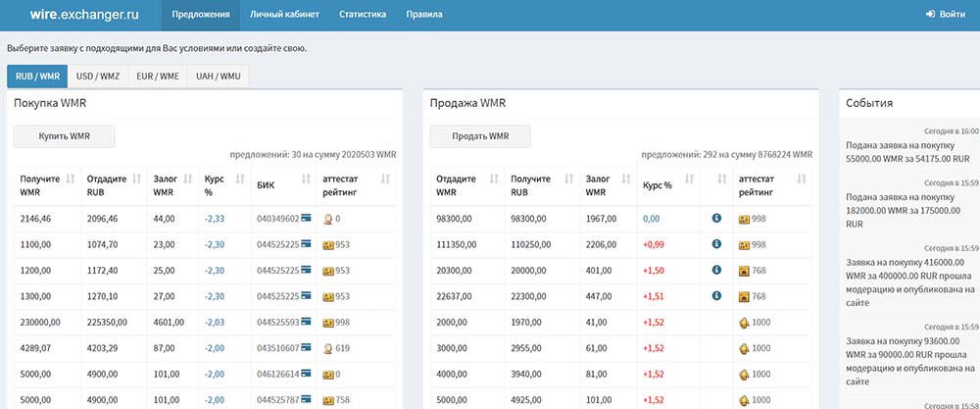Click the attestat icon in the 230000,00 WMR row

click(x=327, y=323)
